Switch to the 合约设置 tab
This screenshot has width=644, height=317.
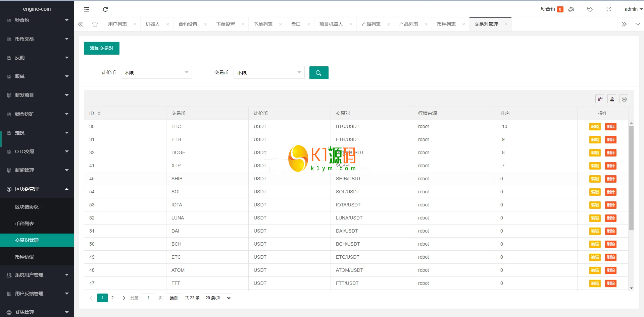click(x=188, y=24)
